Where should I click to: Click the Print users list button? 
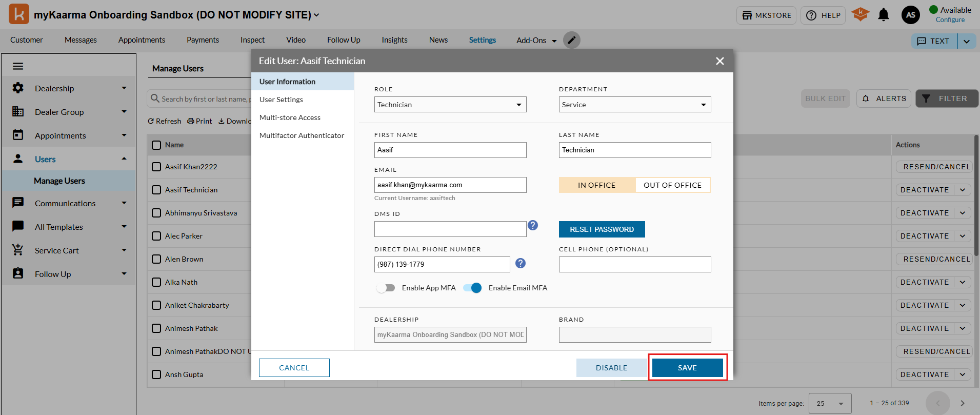(199, 121)
